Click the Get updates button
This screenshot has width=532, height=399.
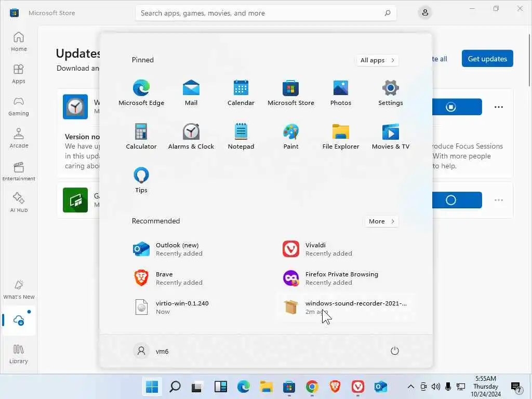click(x=487, y=59)
